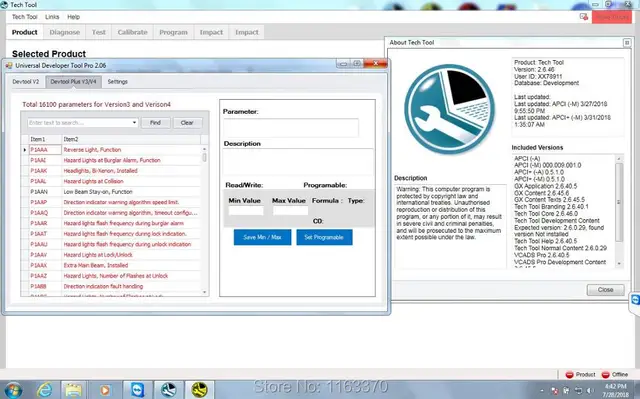Click the red Product status icon
Image resolution: width=640 pixels, height=399 pixels.
pos(569,375)
